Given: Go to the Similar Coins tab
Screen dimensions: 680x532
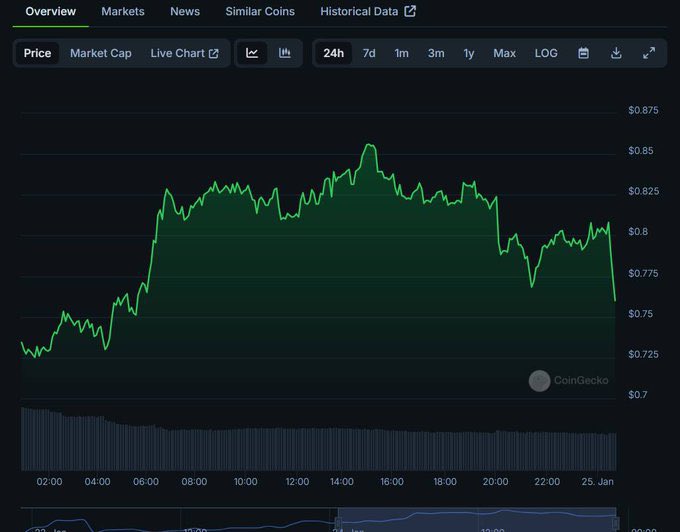Looking at the screenshot, I should pos(260,12).
